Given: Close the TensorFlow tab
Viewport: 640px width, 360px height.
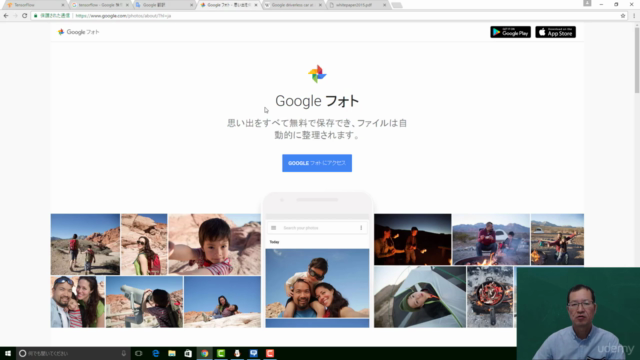Looking at the screenshot, I should [x=63, y=5].
